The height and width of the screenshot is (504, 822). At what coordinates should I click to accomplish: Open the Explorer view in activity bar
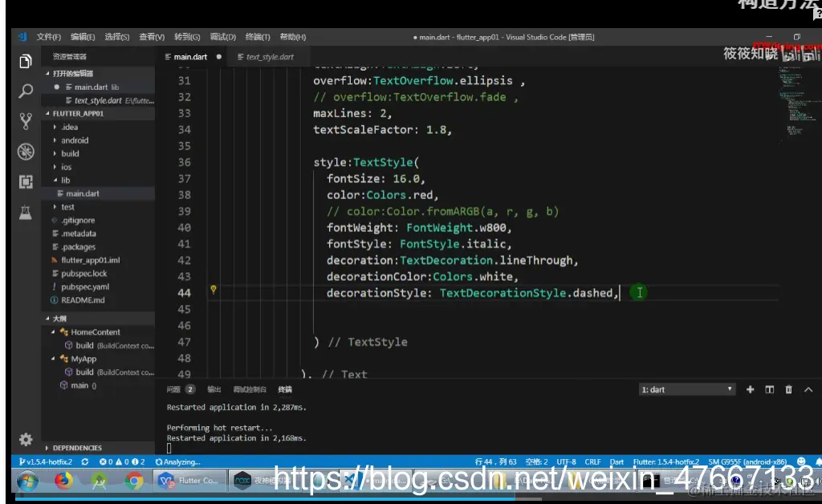pos(25,61)
